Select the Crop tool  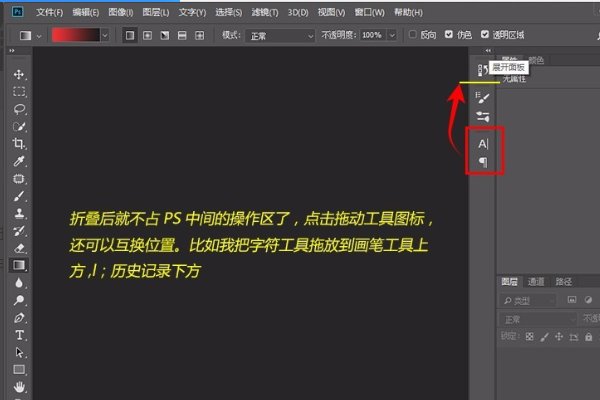coord(18,144)
